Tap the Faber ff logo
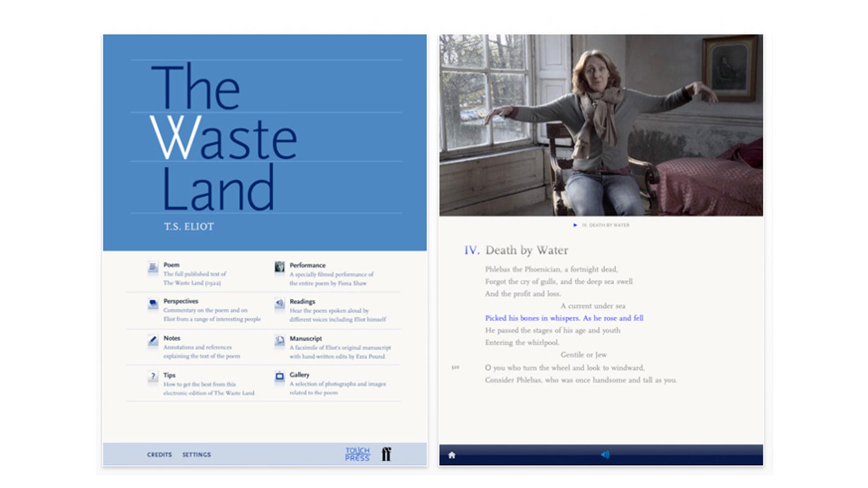The image size is (868, 488). coord(386,454)
